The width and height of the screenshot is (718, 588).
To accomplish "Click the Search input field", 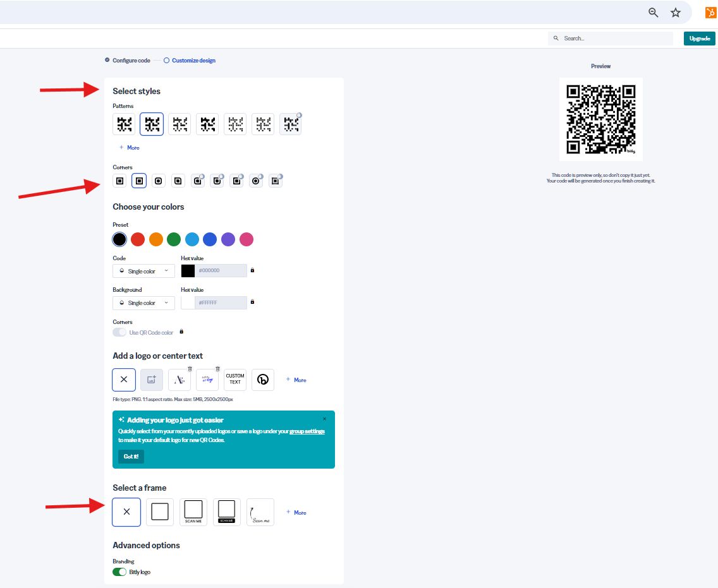I will 613,39.
